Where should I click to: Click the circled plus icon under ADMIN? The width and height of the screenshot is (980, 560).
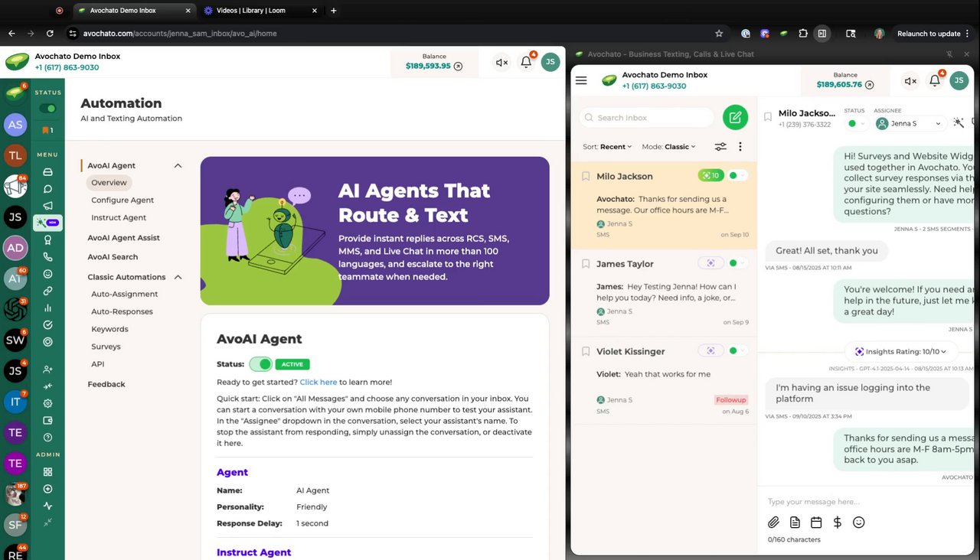(x=47, y=489)
